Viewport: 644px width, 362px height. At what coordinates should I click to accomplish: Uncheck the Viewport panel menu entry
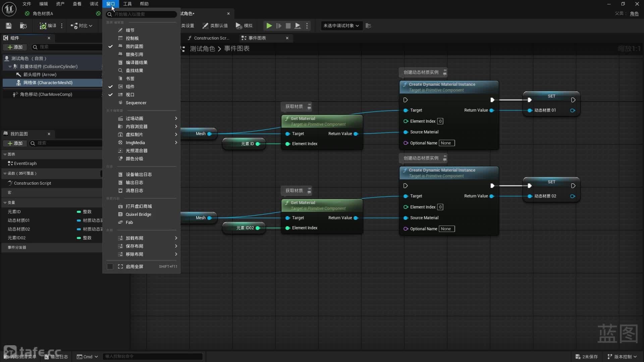pos(130,95)
